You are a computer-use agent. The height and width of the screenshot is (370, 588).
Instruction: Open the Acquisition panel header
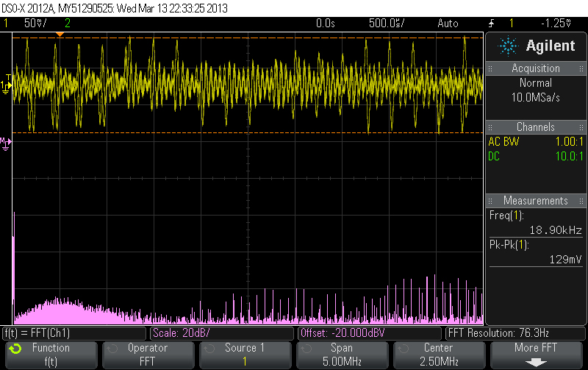coord(536,68)
